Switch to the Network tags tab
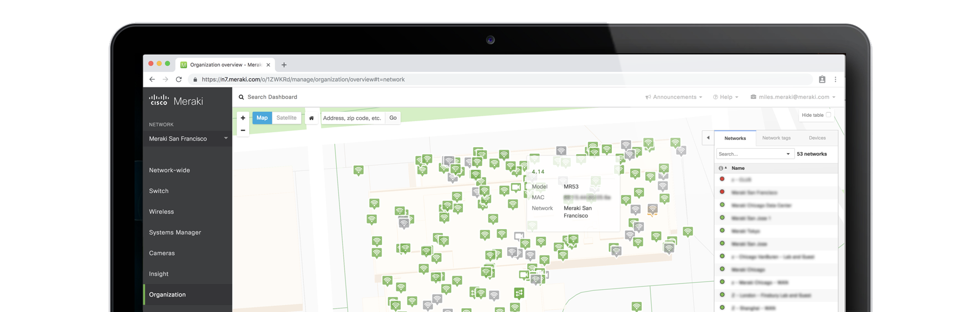 (x=776, y=138)
